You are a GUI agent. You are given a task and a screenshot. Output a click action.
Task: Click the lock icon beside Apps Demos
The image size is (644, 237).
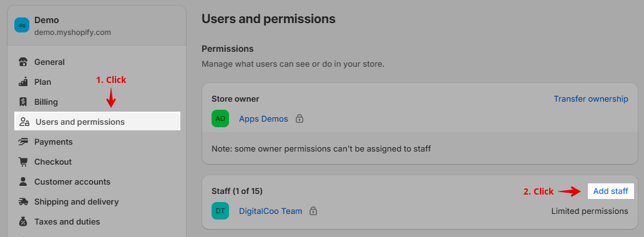300,119
